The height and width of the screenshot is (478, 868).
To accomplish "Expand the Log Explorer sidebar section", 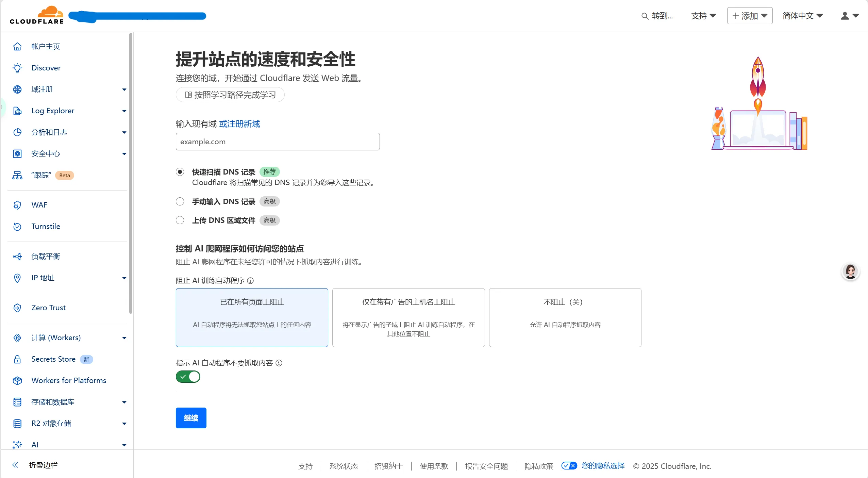I will [x=124, y=111].
